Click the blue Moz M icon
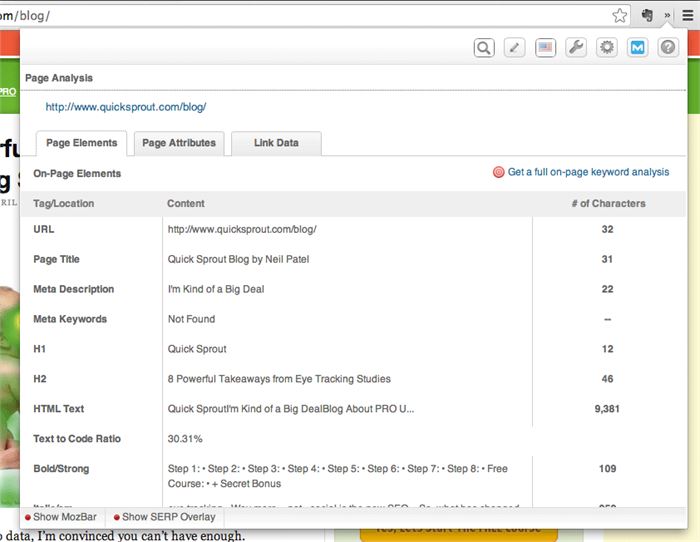The width and height of the screenshot is (700, 542). pos(637,47)
